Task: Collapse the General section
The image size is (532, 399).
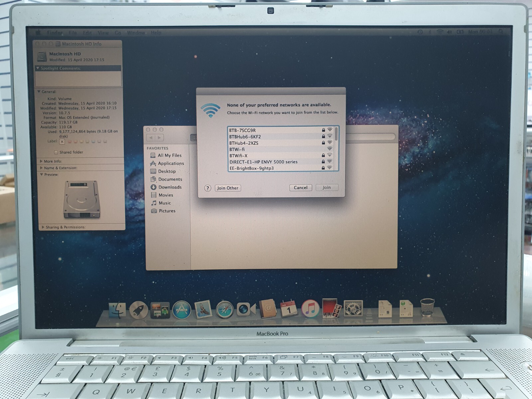Action: (39, 91)
